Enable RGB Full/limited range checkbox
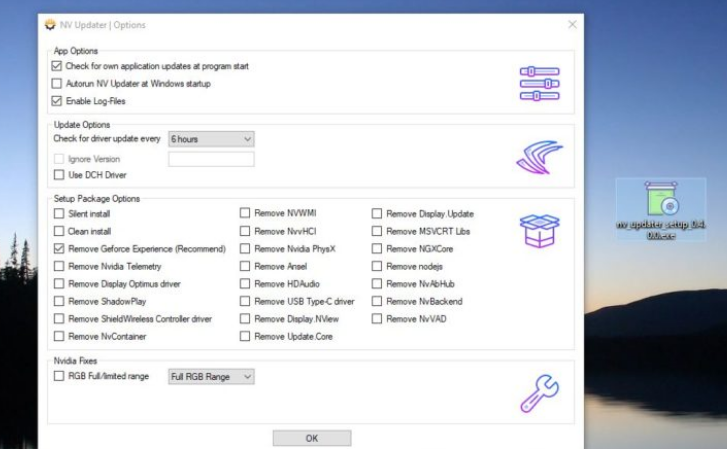The width and height of the screenshot is (727, 449). [x=59, y=376]
